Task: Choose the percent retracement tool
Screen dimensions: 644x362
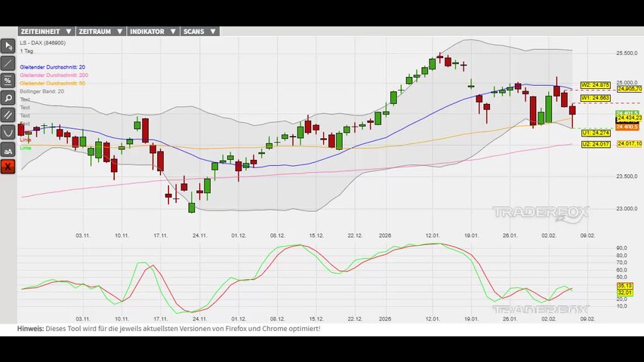Action: point(8,81)
